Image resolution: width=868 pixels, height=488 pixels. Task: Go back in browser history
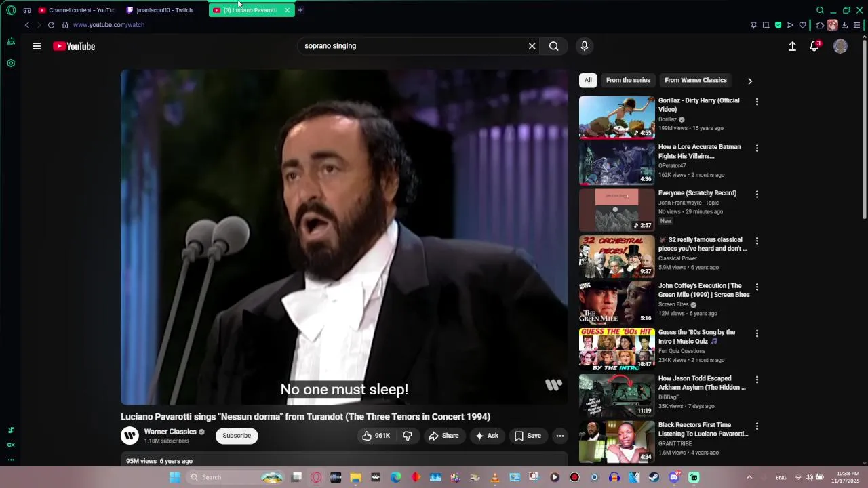tap(27, 25)
